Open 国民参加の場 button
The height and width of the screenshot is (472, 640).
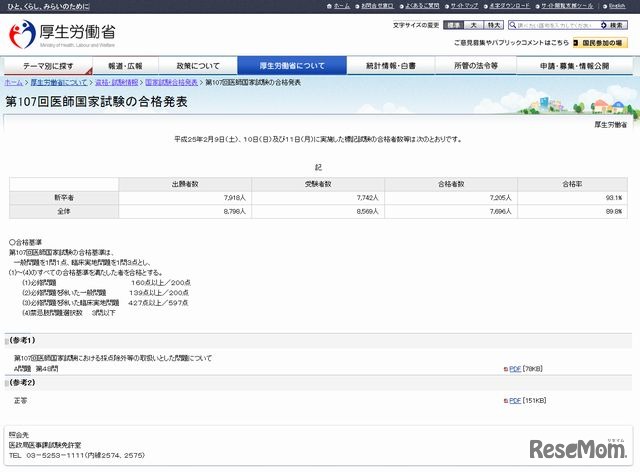(x=600, y=42)
